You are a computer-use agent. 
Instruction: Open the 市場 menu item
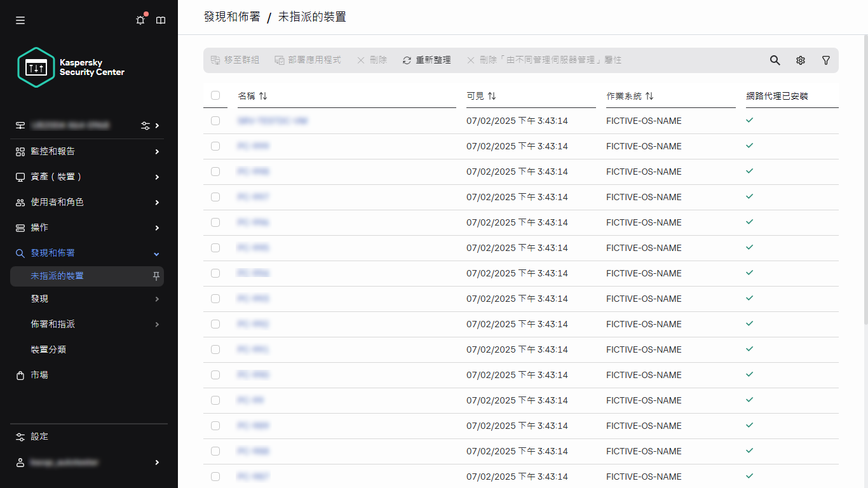[39, 375]
